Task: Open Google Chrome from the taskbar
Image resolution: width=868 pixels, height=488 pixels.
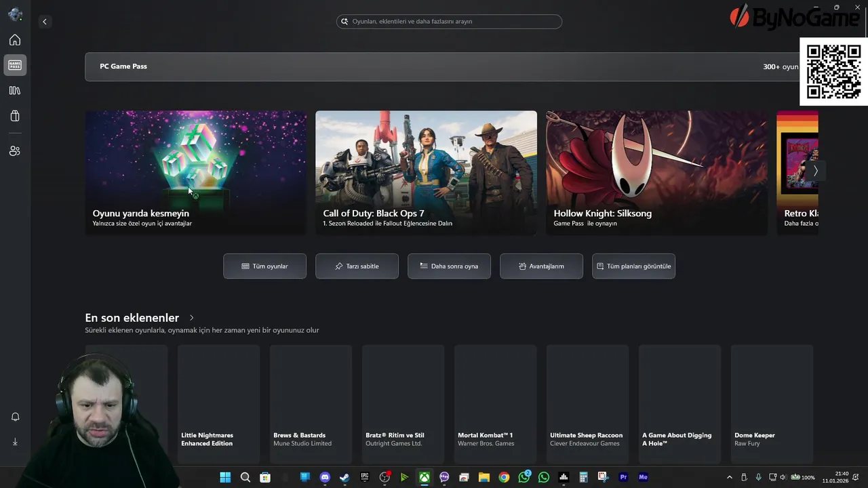Action: pos(504,477)
